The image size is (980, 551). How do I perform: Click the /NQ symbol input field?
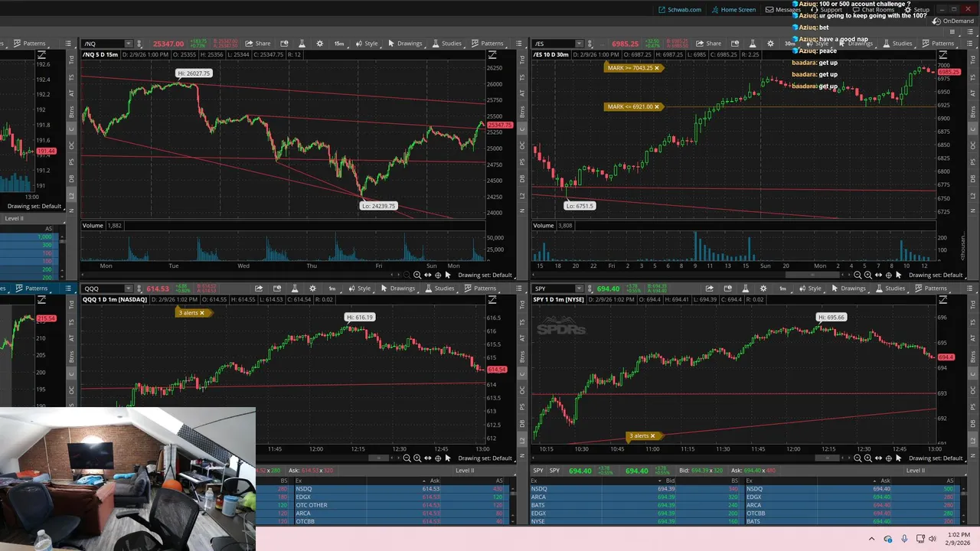click(x=103, y=44)
